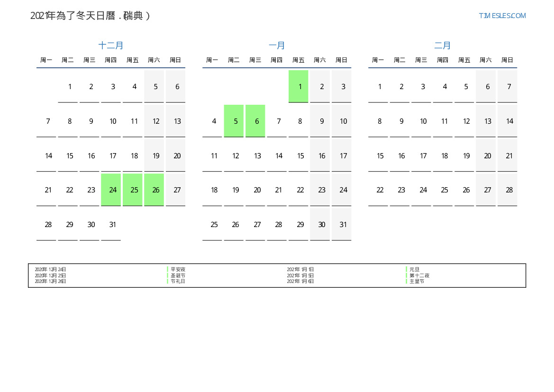
Task: Open the TIMESLES.COM link
Action: pos(502,16)
